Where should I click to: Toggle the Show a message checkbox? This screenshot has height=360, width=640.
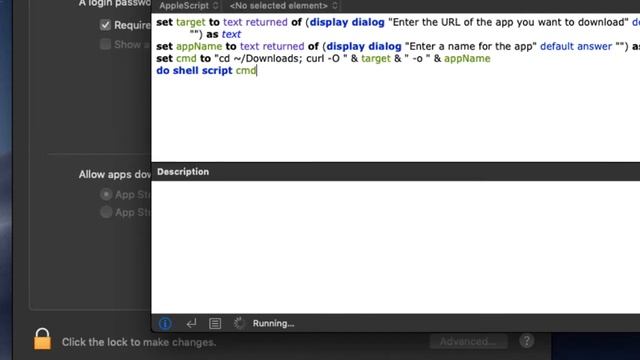tap(105, 44)
